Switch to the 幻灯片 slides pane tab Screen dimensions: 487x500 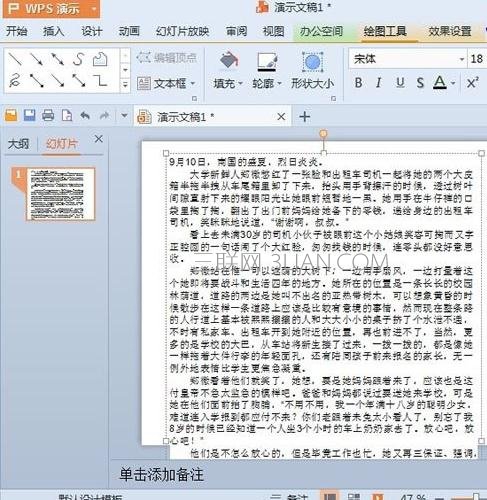tap(61, 144)
